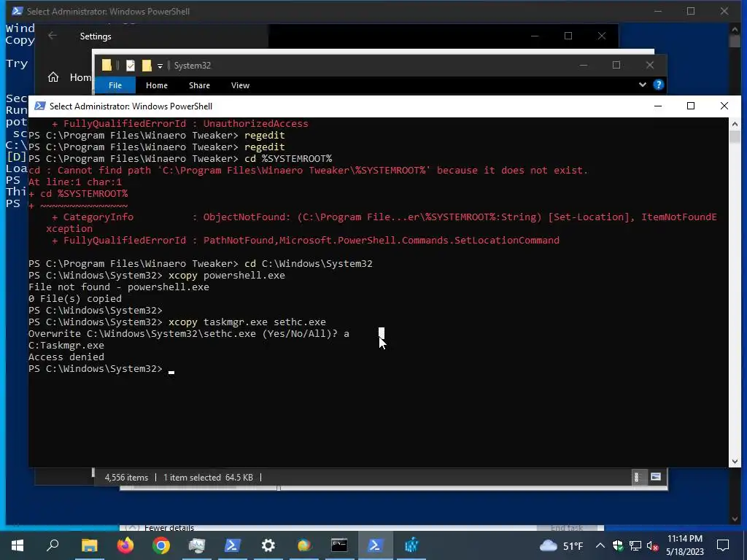Click the 'C:Taskmgr.exe' output line
The width and height of the screenshot is (747, 560).
pyautogui.click(x=66, y=345)
